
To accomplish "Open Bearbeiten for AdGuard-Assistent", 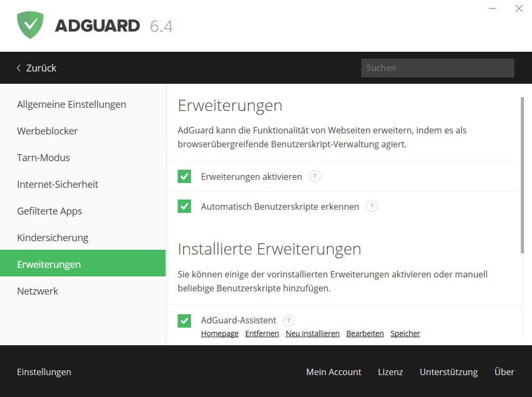I will (365, 334).
